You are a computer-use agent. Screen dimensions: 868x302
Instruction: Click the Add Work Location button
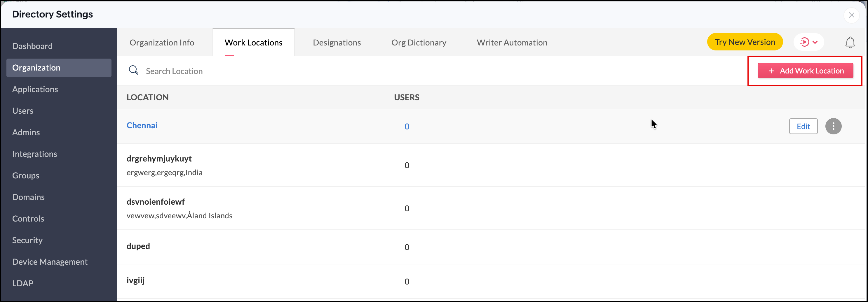[x=805, y=71]
